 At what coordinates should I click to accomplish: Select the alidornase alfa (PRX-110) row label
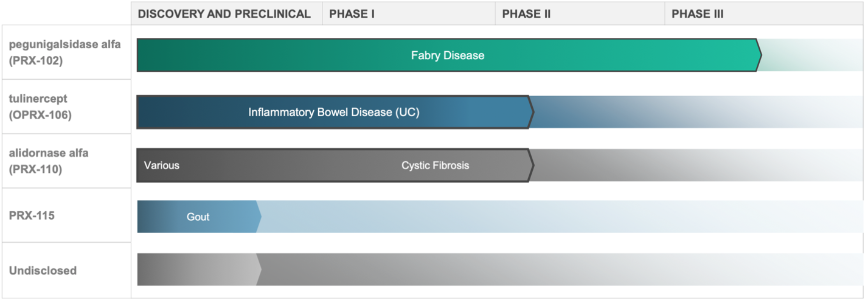(x=49, y=161)
